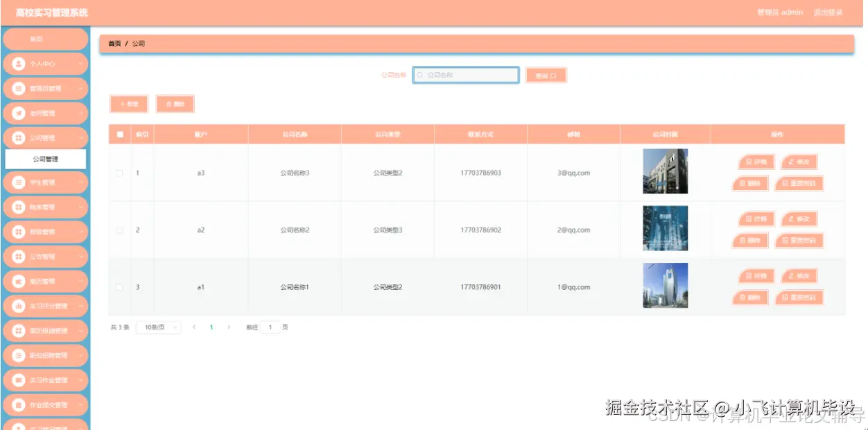The width and height of the screenshot is (868, 430).
Task: Click the grid icon beside 院系管理
Action: click(x=19, y=207)
